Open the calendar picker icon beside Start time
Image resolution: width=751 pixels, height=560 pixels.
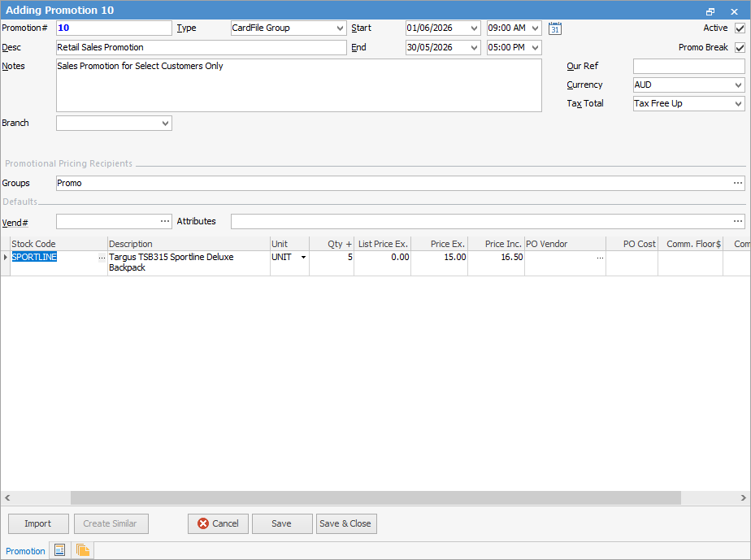coord(554,28)
